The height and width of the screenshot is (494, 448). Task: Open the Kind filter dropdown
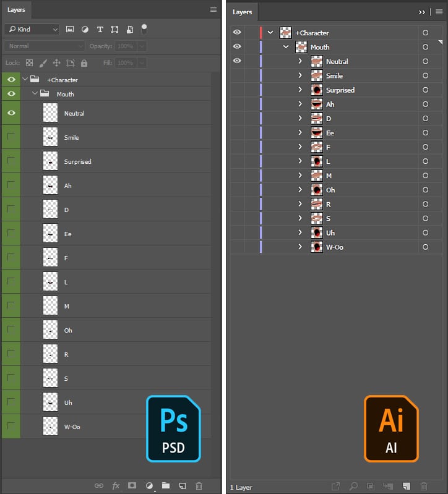[x=32, y=29]
